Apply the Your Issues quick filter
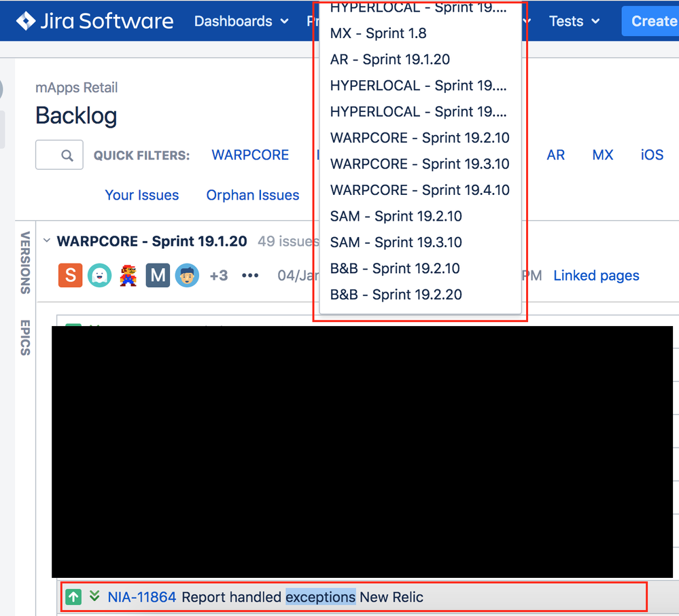Viewport: 679px width, 616px height. point(141,195)
